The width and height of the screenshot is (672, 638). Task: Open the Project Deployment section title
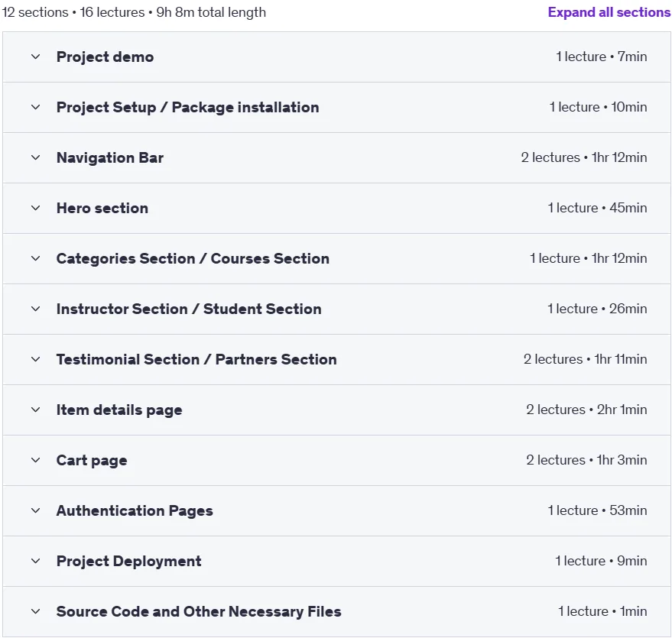click(128, 562)
